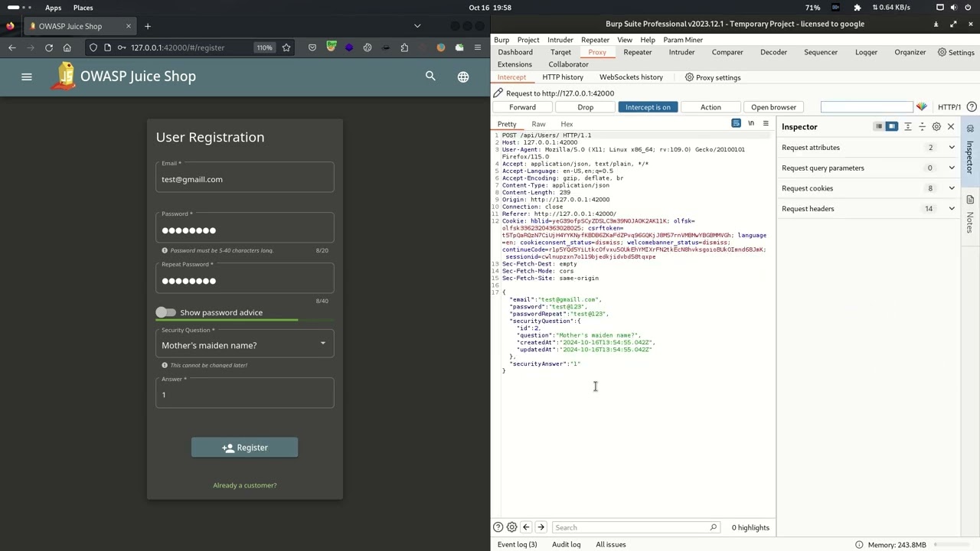This screenshot has height=551, width=980.
Task: Open Burp menu in menu bar
Action: pos(501,40)
